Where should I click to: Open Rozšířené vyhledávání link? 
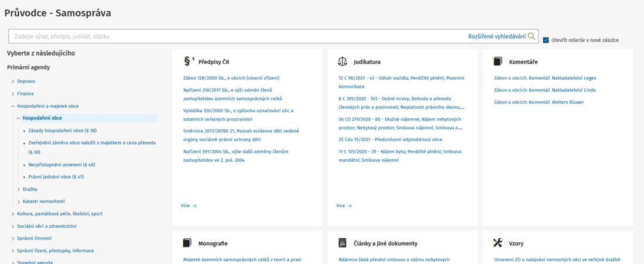pos(496,36)
